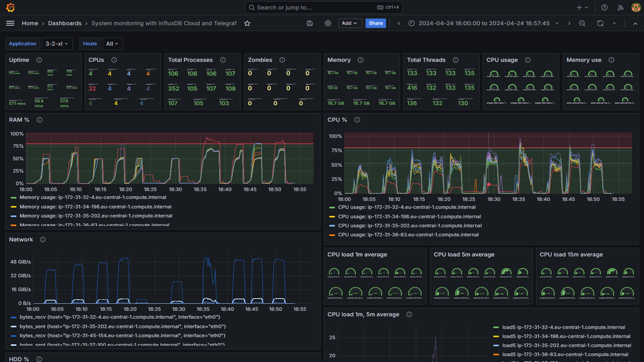This screenshot has height=362, width=644.
Task: Save the dashboard via the save icon
Action: 309,23
